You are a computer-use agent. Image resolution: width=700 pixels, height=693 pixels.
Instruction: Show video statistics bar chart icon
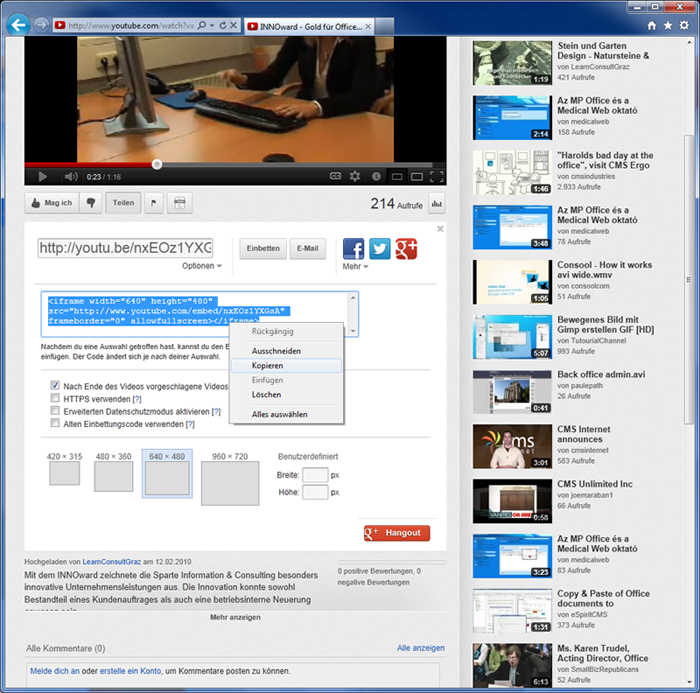click(x=437, y=204)
